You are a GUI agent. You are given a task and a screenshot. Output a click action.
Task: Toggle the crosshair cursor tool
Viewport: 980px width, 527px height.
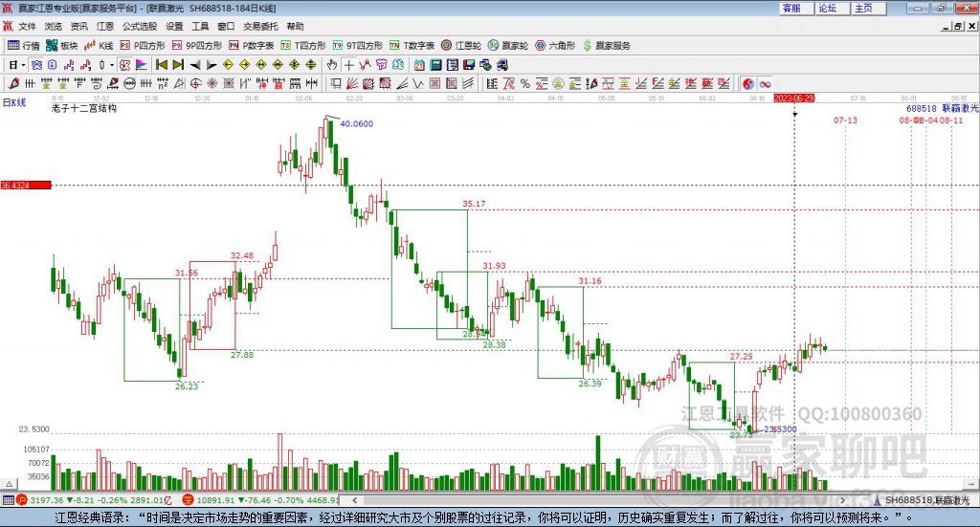348,65
